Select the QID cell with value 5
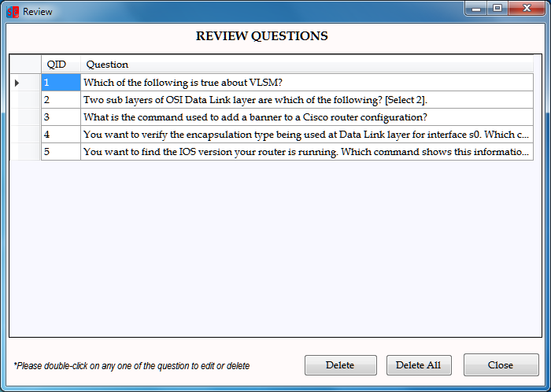 (61, 151)
